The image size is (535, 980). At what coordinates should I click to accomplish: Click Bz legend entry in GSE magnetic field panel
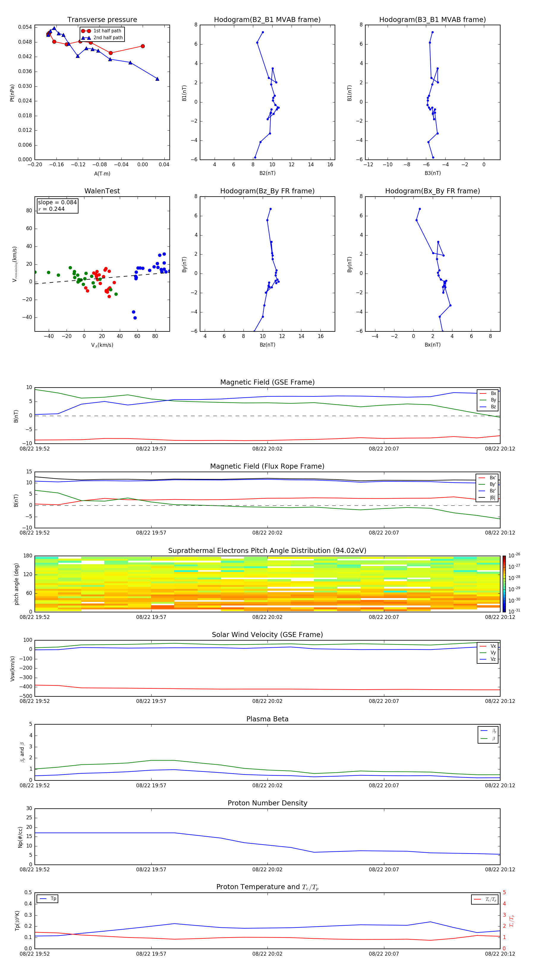coord(488,407)
